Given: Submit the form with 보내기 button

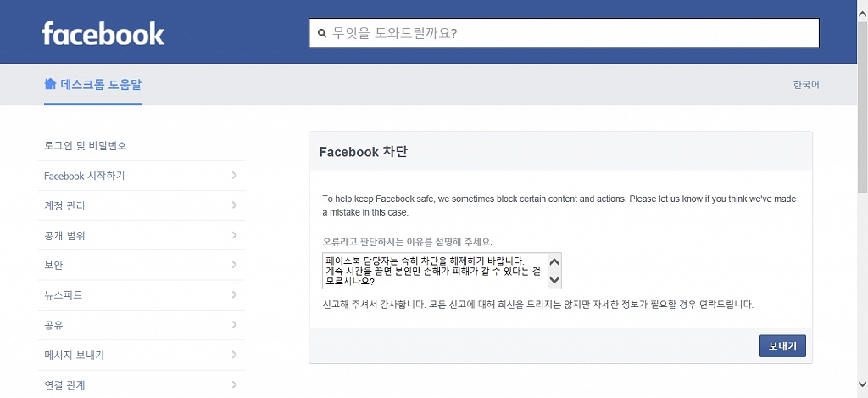Looking at the screenshot, I should [782, 346].
